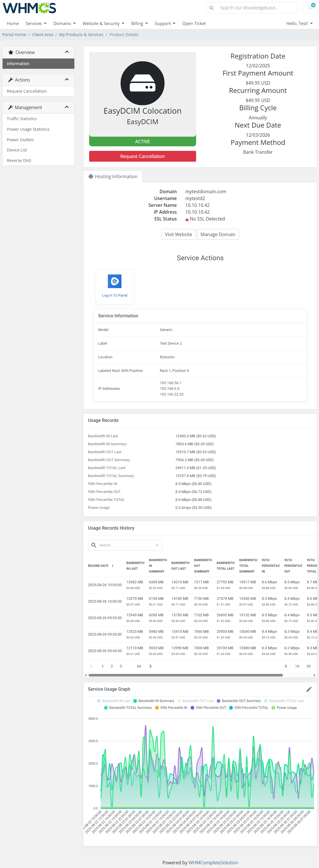The width and height of the screenshot is (319, 868).
Task: Click the knowledgebase search magnifier icon
Action: pos(211,8)
